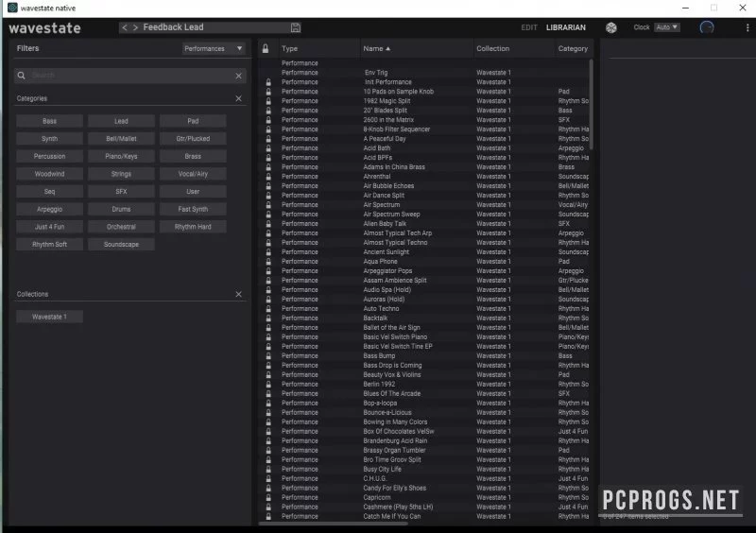Open the three-dot options menu

click(x=747, y=28)
